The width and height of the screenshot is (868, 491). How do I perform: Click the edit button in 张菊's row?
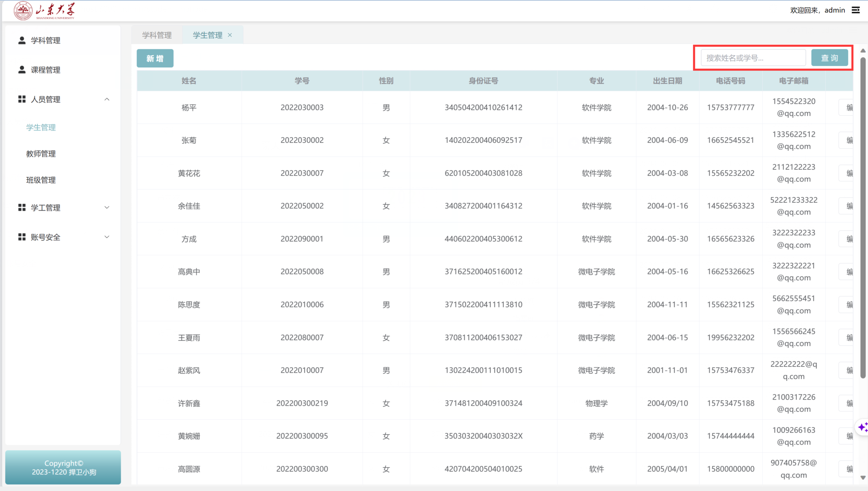coord(846,140)
